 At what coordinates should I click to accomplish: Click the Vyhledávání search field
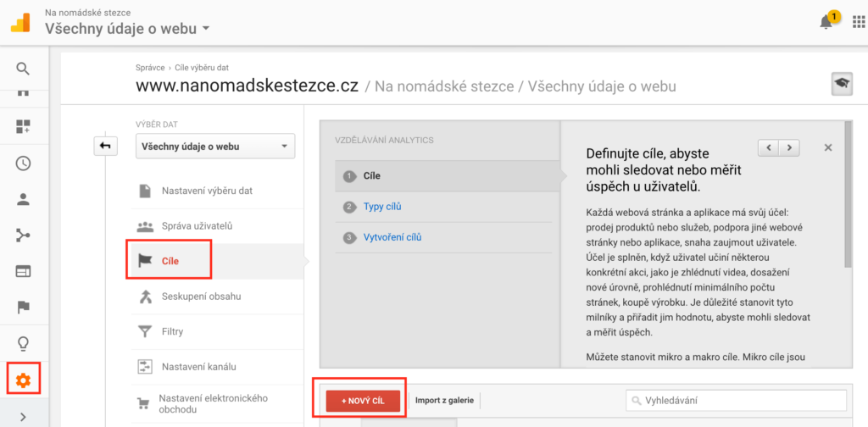(736, 400)
